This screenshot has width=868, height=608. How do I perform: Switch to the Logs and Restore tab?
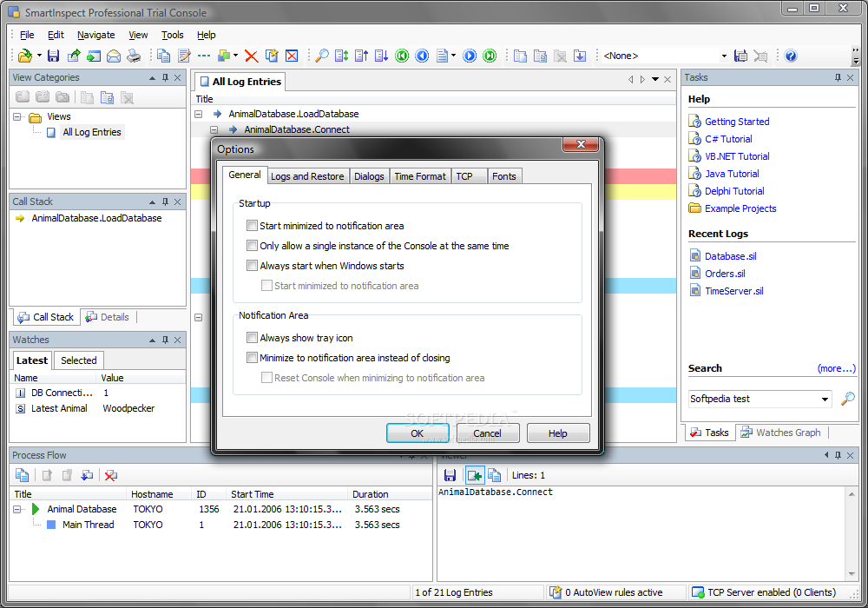[307, 176]
